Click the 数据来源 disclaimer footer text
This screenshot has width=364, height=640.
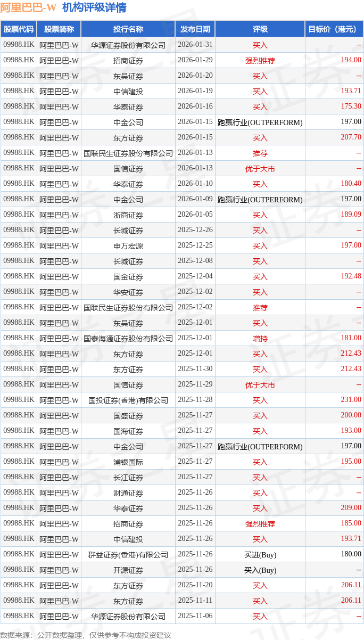pyautogui.click(x=86, y=635)
